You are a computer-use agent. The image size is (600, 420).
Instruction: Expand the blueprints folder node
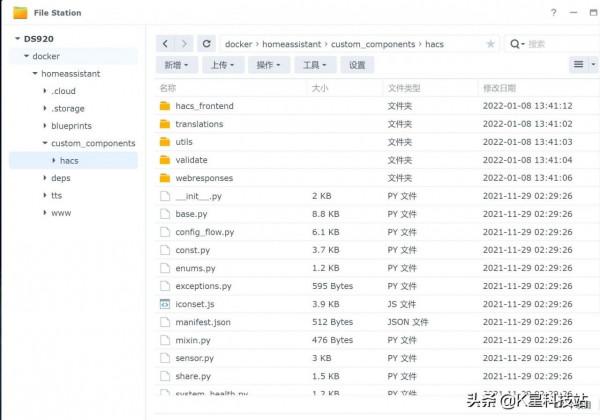point(45,125)
